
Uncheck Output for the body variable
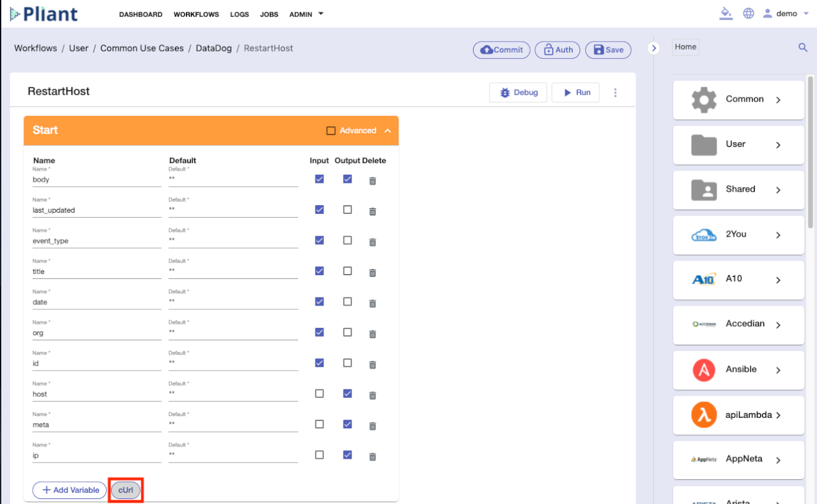point(347,179)
